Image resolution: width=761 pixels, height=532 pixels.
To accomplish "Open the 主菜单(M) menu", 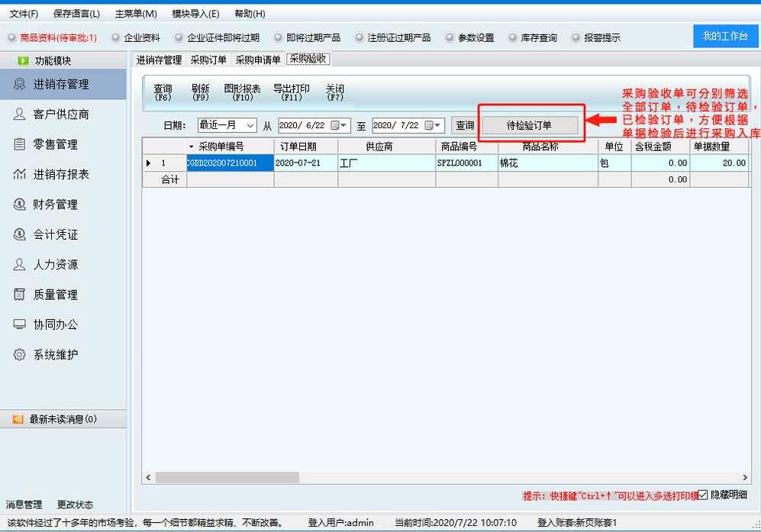I will [136, 14].
